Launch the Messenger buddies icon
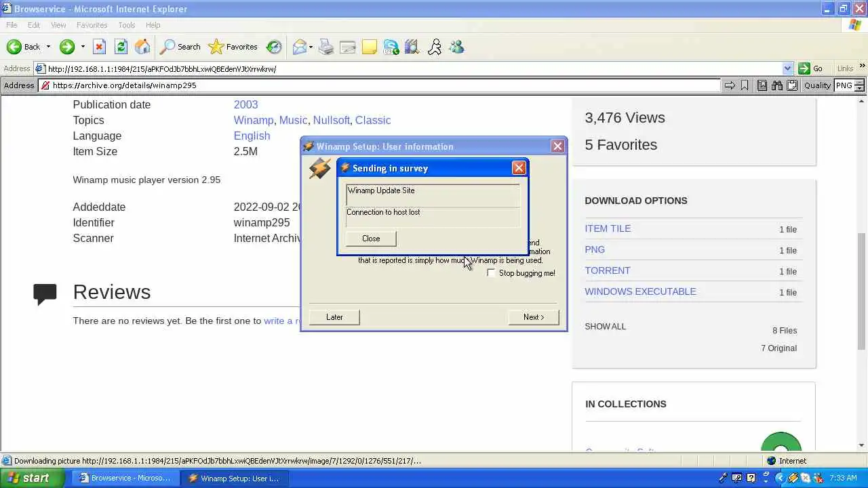The height and width of the screenshot is (488, 868). (456, 47)
